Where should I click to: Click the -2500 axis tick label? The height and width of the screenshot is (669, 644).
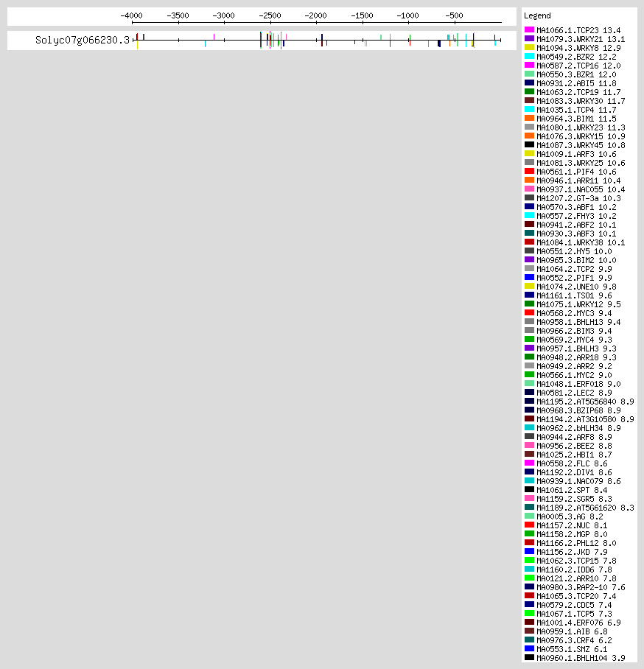(270, 15)
